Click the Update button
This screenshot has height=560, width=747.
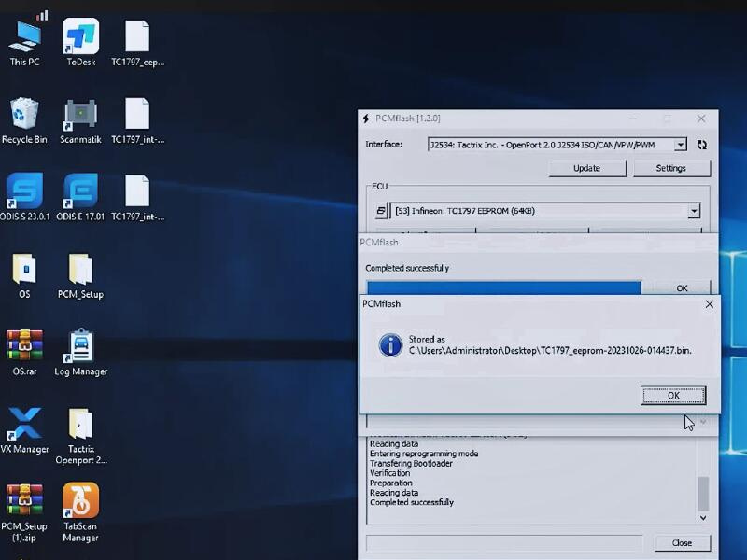tap(586, 168)
